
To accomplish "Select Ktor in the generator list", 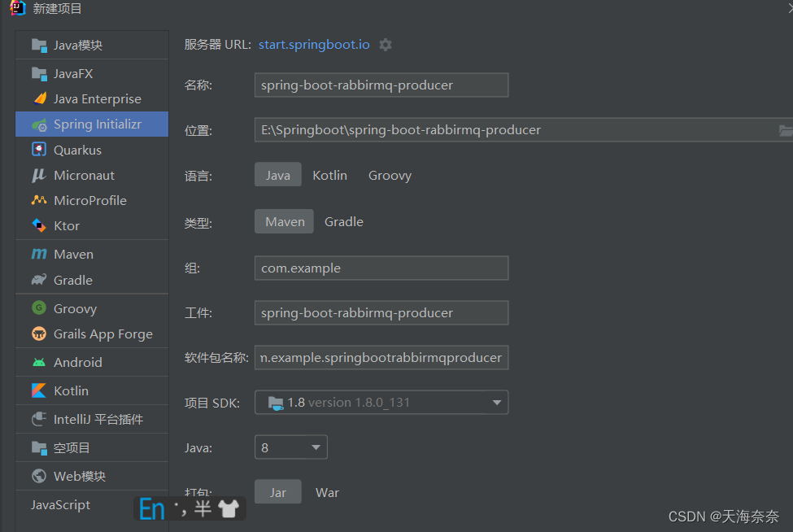I will pyautogui.click(x=92, y=225).
